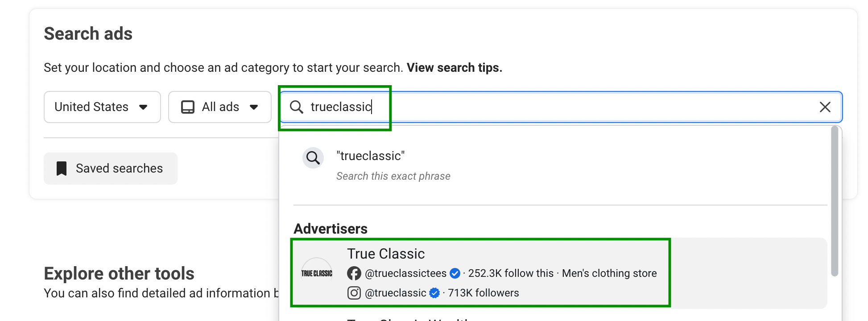Click verified badge next to @trueclassictees
This screenshot has width=868, height=321.
[455, 273]
